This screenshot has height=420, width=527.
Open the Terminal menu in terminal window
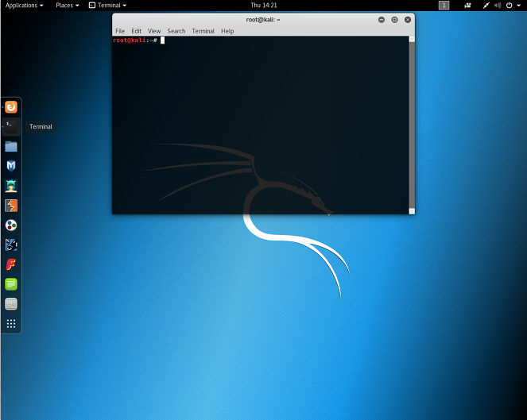[x=203, y=31]
